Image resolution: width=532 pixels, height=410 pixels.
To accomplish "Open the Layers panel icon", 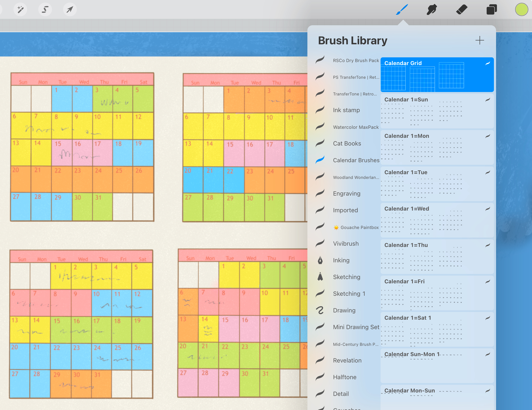I will click(492, 9).
